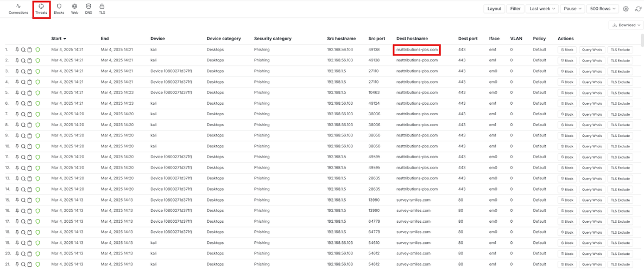The height and width of the screenshot is (269, 644).
Task: Click the magnifier icon in row 13
Action: coord(23,178)
